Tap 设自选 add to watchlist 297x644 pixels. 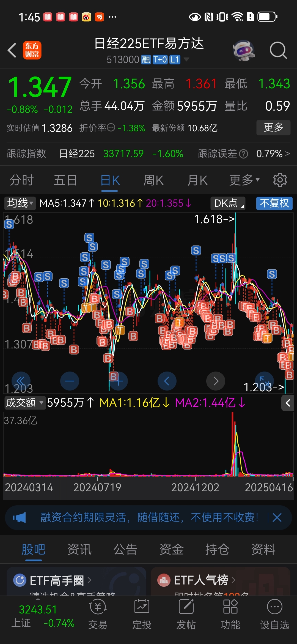pyautogui.click(x=275, y=614)
